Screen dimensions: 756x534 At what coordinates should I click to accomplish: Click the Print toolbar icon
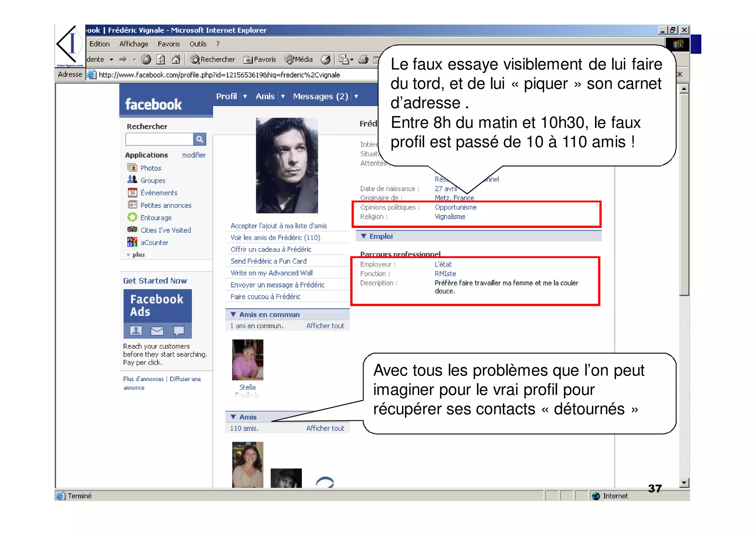click(364, 59)
